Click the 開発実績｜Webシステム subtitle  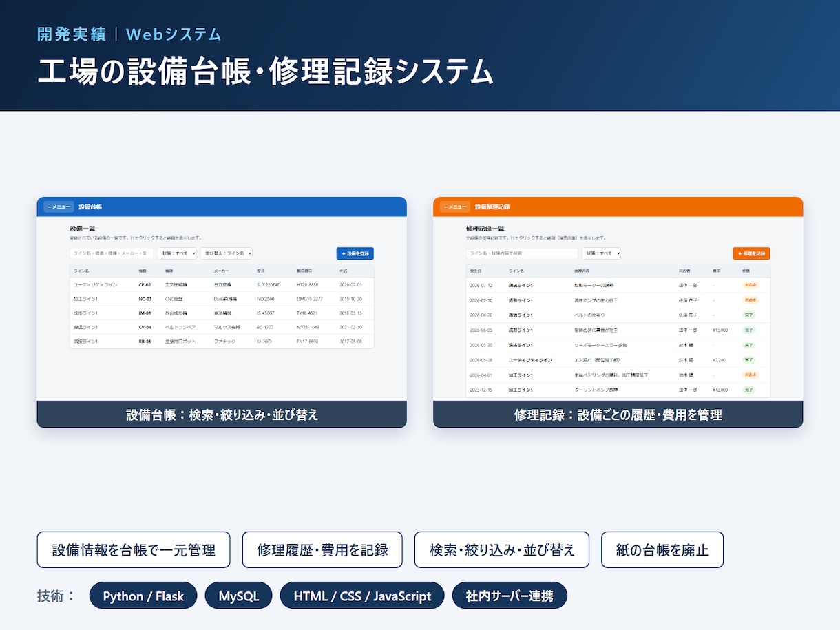point(129,34)
